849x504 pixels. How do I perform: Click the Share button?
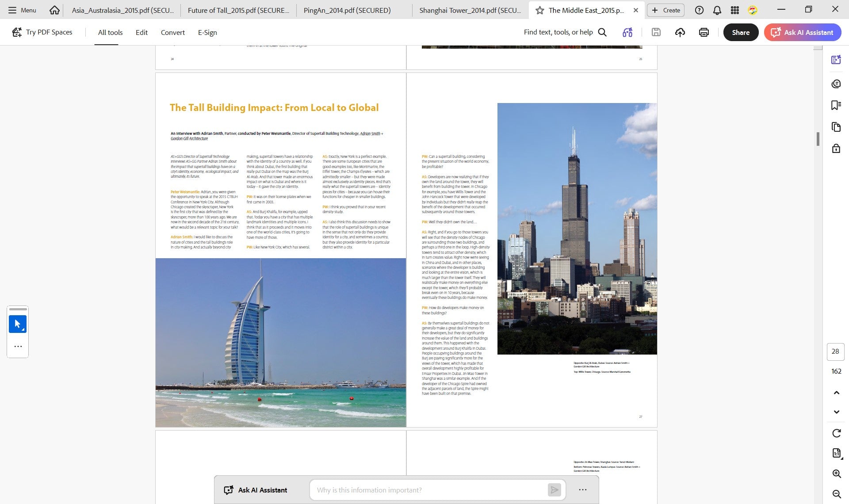pyautogui.click(x=741, y=32)
